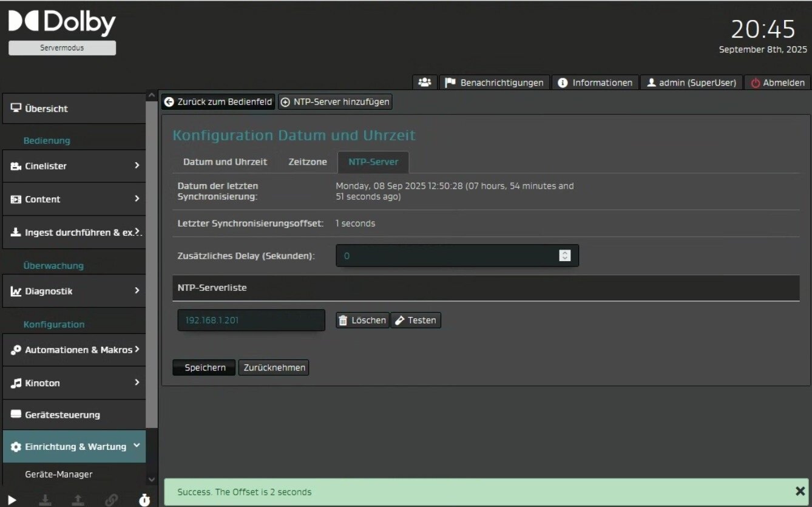
Task: Test the NTP server with Testen
Action: [x=416, y=320]
